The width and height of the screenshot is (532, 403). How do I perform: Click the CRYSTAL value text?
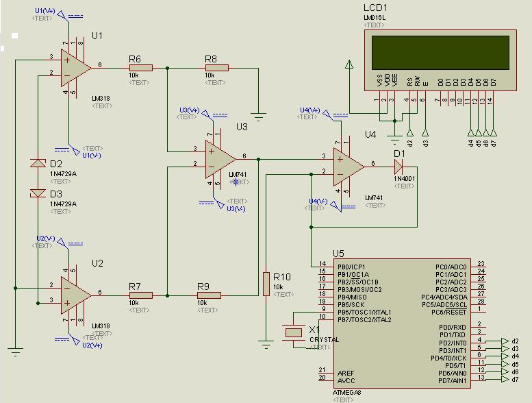(x=324, y=339)
